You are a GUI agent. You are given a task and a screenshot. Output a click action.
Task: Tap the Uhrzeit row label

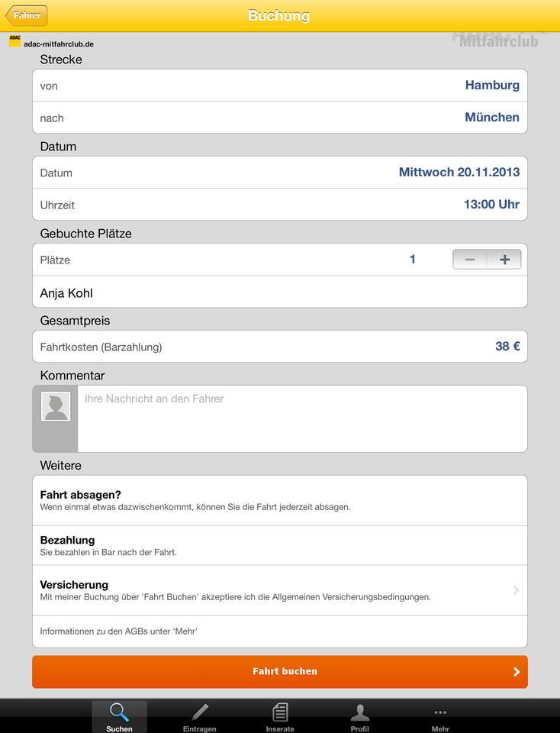(57, 205)
